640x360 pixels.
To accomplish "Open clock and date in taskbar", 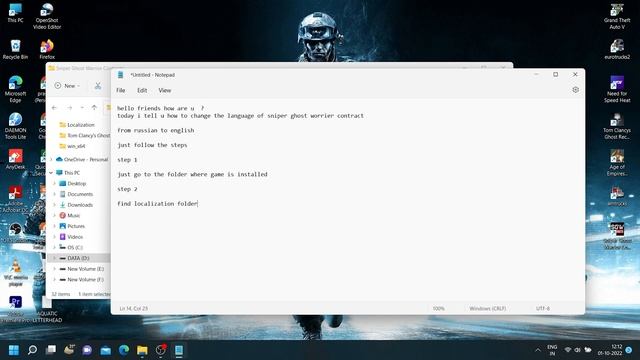I will pos(610,350).
